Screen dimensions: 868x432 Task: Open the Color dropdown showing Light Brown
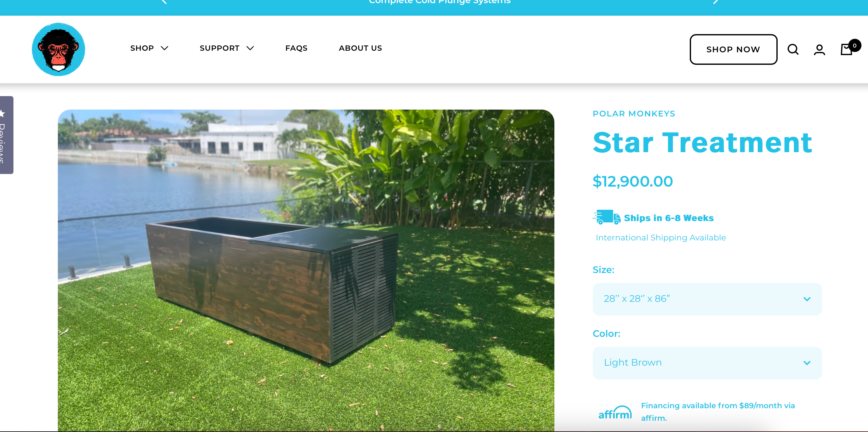707,363
